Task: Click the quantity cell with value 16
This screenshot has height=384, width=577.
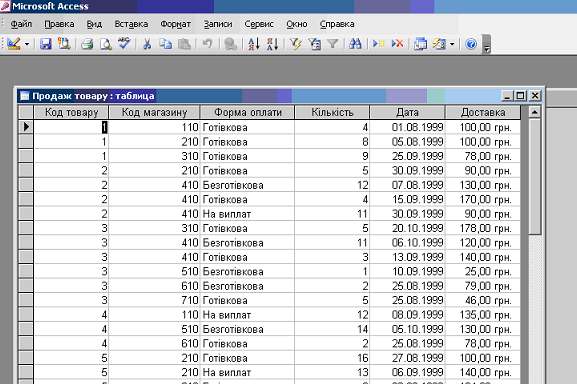Action: point(332,358)
